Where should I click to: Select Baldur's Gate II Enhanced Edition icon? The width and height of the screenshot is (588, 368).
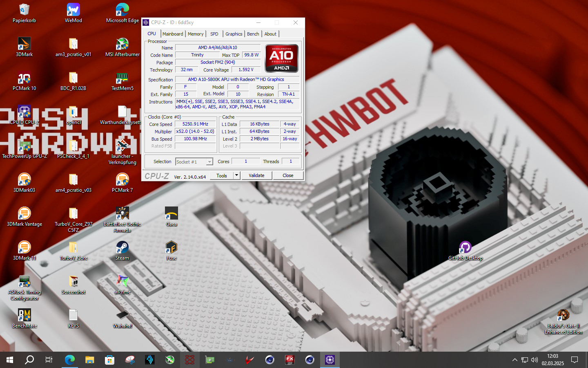click(x=563, y=322)
